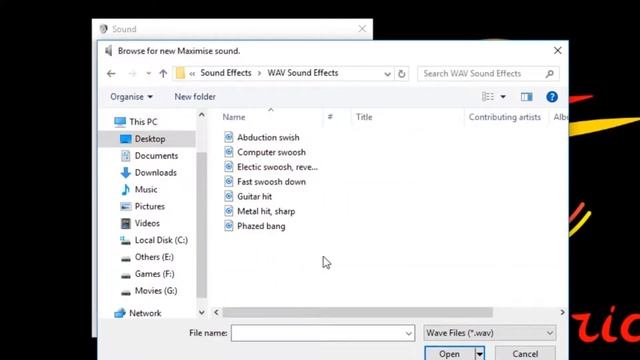This screenshot has height=360, width=640.
Task: Change the view layout icon
Action: click(x=488, y=97)
